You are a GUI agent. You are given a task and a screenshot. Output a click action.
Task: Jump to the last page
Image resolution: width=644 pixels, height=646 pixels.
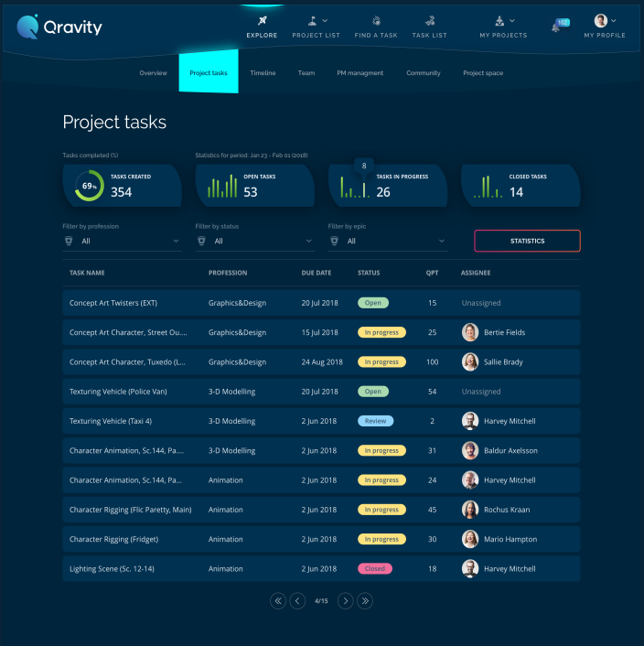365,600
